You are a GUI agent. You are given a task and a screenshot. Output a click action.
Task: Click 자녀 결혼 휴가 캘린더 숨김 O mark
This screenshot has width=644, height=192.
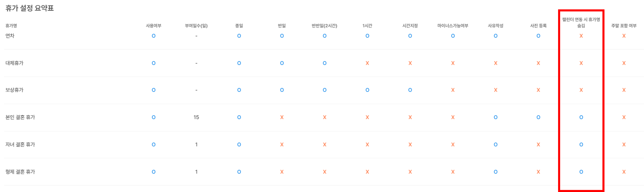581,144
